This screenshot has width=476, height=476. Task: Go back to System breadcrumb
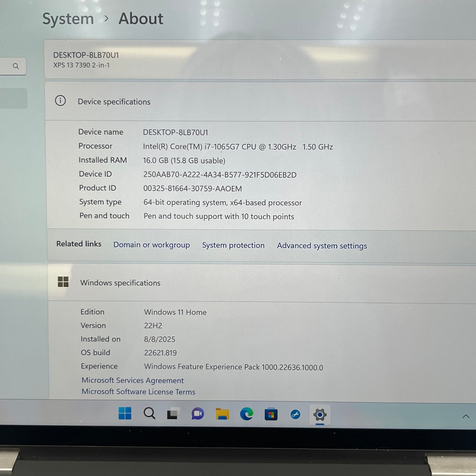[x=68, y=19]
